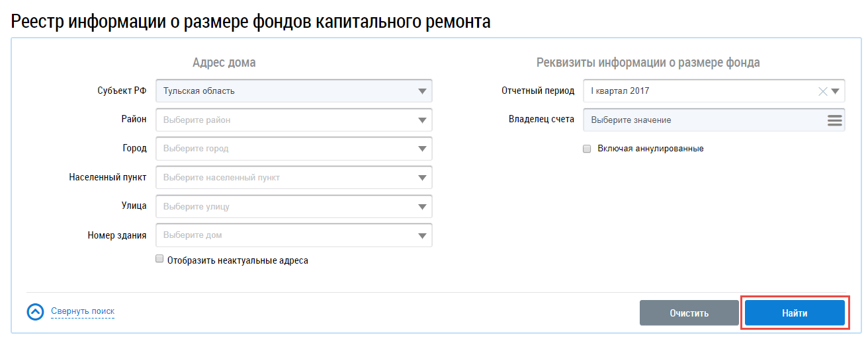Expand the Населенный пункт dropdown
This screenshot has height=341, width=868.
point(422,178)
